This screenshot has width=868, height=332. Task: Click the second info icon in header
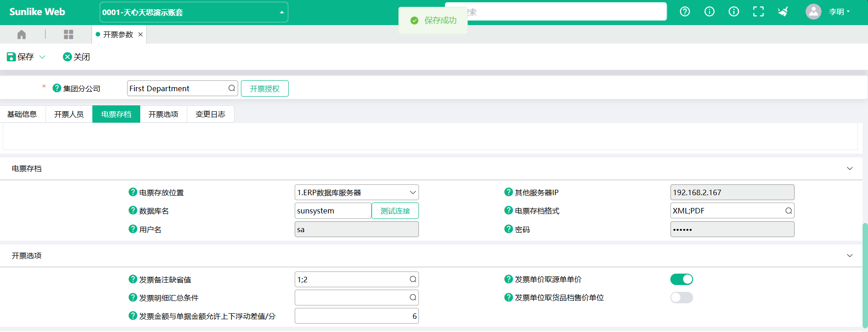[x=734, y=12]
